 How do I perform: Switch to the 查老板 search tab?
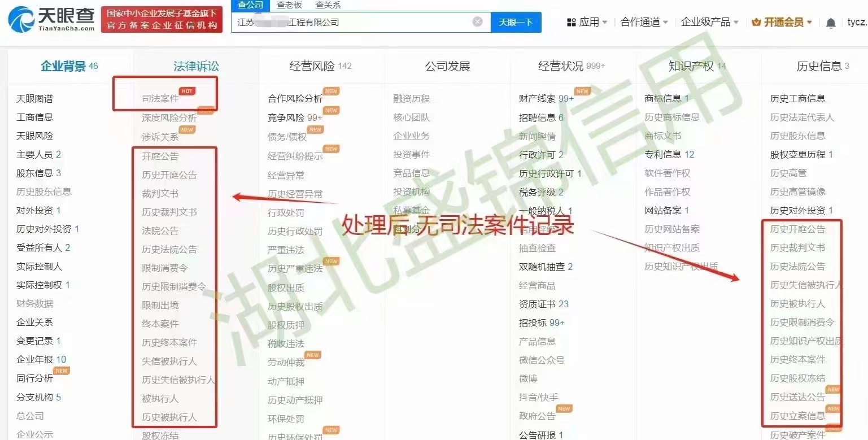pos(289,5)
